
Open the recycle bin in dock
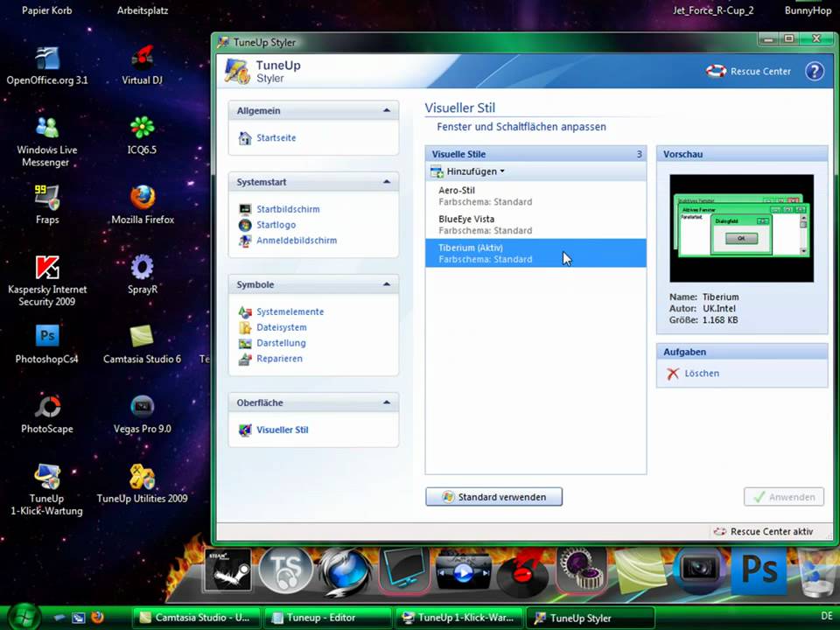pyautogui.click(x=815, y=573)
